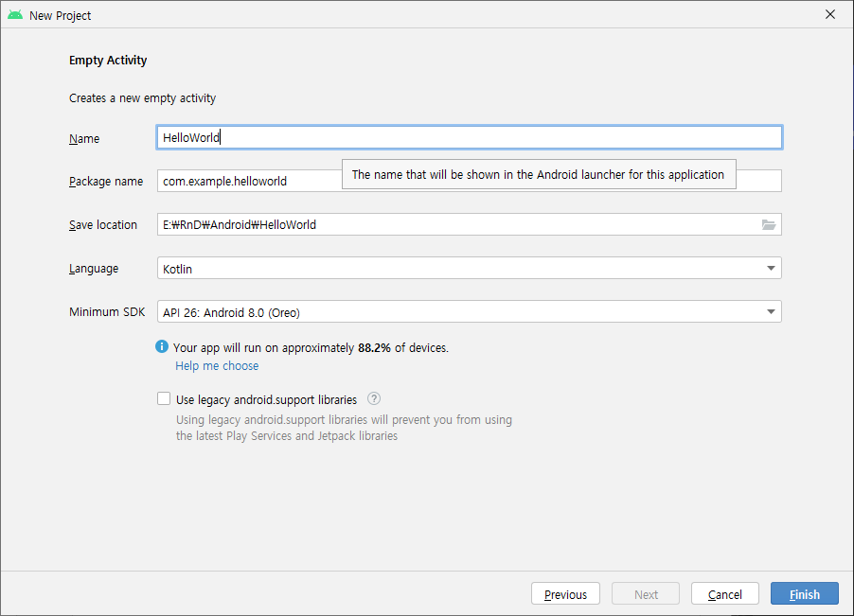Screen dimensions: 854x616
Task: Click the New Project window title
Action: point(60,16)
